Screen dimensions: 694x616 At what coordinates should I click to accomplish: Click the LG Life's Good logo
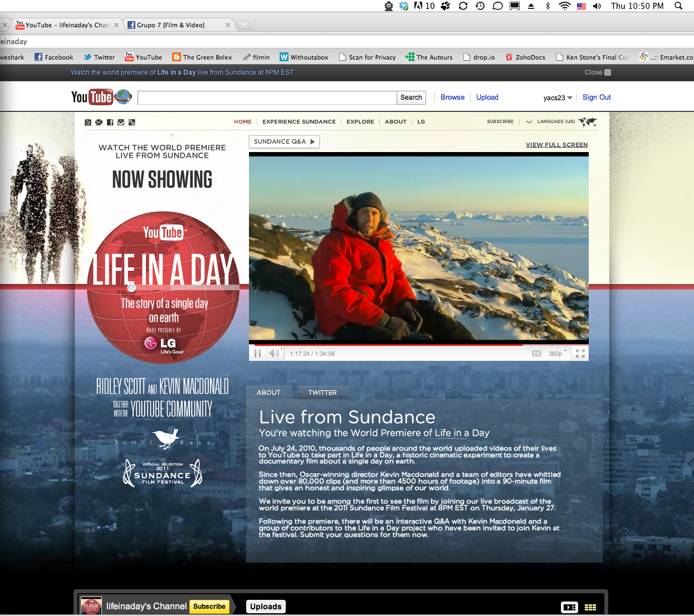(x=163, y=345)
